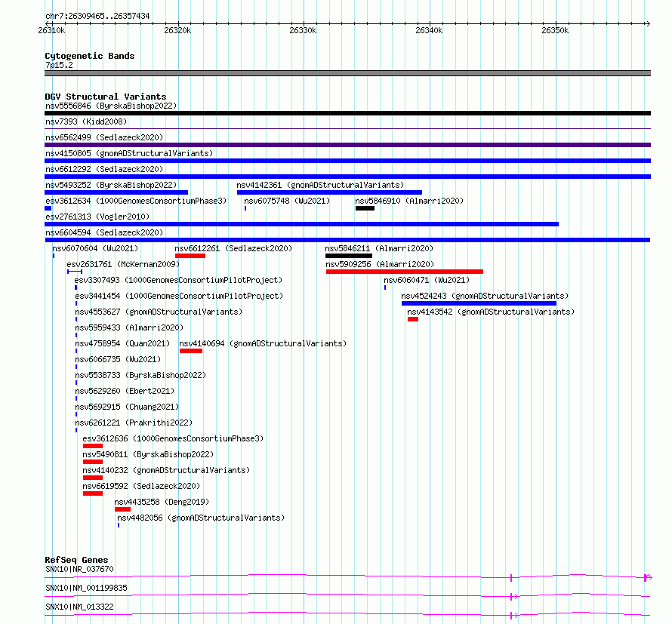Click the nsv5490811 red variant bar
Screen dimensions: 672x624
coord(93,462)
